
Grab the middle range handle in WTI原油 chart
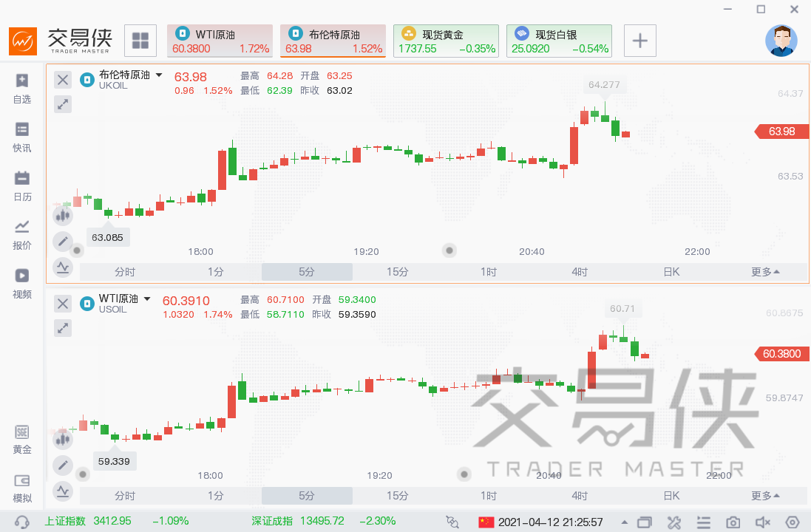pos(464,474)
